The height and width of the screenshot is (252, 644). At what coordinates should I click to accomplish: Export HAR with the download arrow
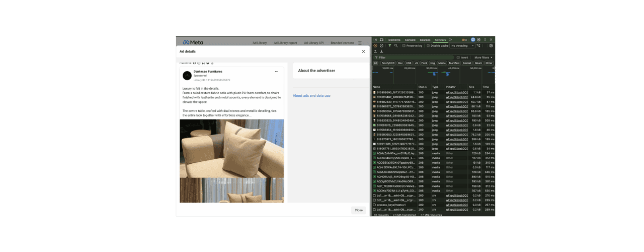pyautogui.click(x=381, y=51)
